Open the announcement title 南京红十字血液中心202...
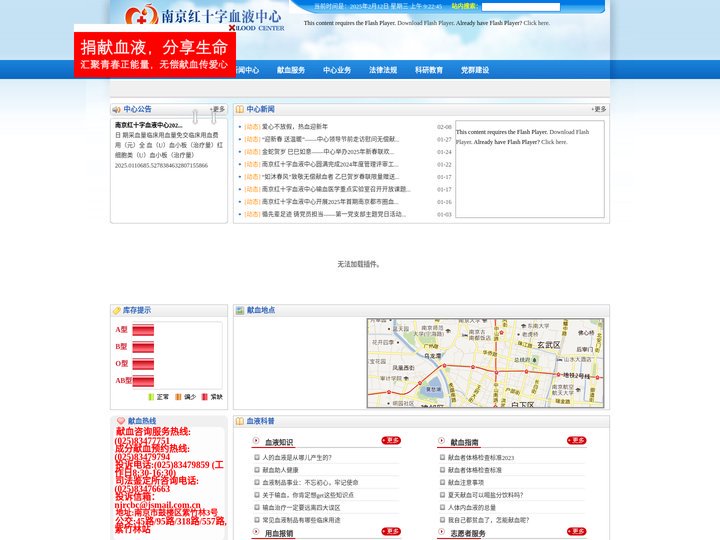The width and height of the screenshot is (720, 540). (x=148, y=125)
